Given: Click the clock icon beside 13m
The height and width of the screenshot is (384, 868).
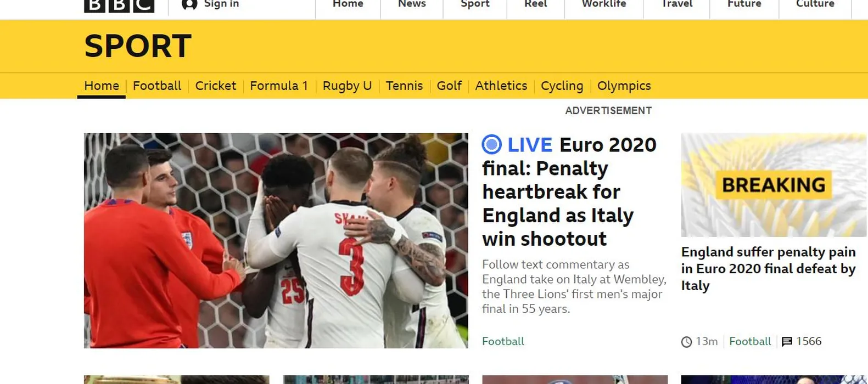Looking at the screenshot, I should click(686, 342).
